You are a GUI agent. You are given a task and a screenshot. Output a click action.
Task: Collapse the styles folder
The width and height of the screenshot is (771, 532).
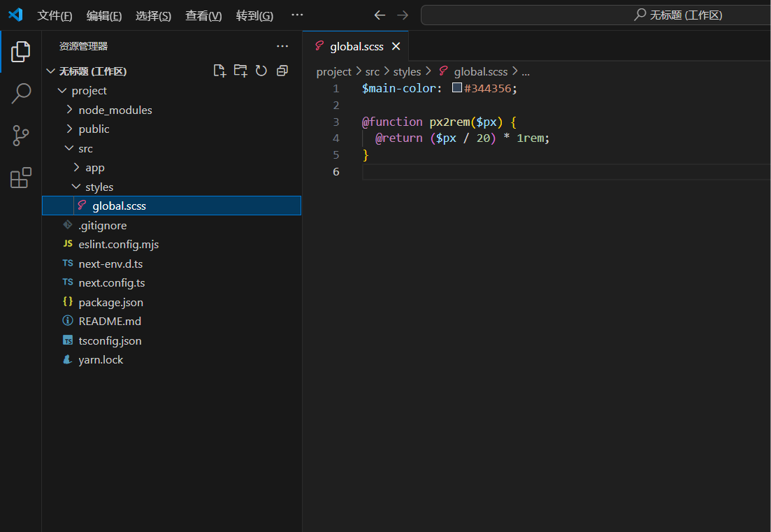coord(76,187)
